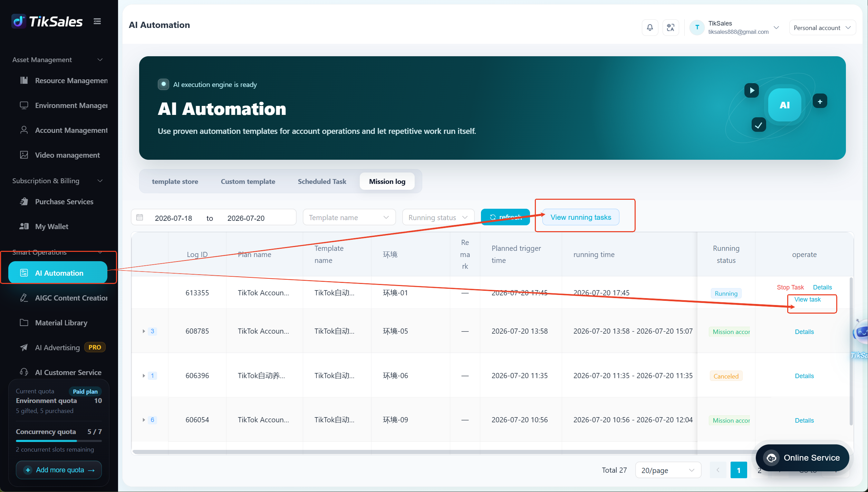This screenshot has height=492, width=868.
Task: Click the checkmark icon in AI banner
Action: click(759, 125)
